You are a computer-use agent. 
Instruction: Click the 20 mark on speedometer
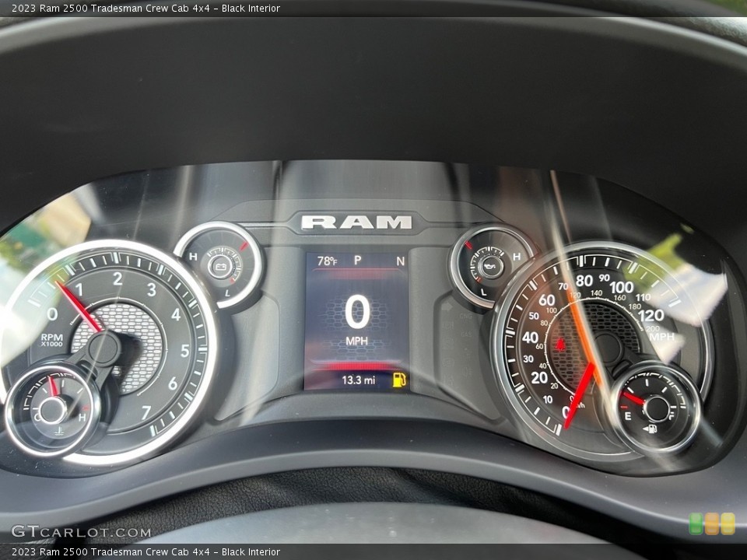538,378
